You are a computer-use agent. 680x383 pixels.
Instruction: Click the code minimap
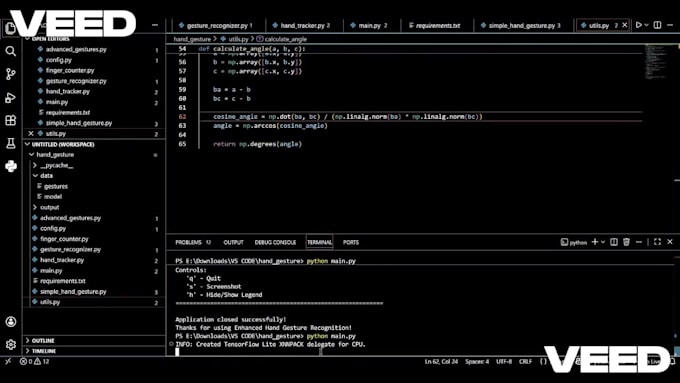point(656,62)
